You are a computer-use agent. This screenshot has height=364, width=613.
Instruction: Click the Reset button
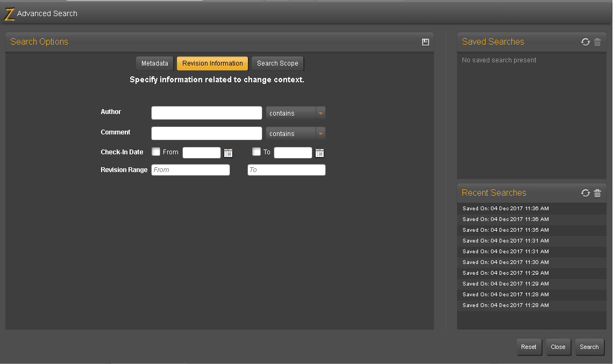click(529, 347)
